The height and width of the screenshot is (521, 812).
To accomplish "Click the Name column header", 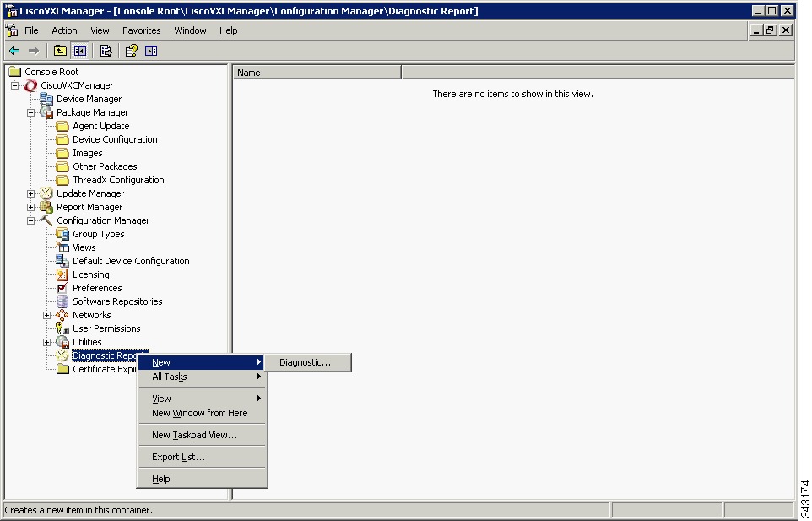I will click(317, 73).
